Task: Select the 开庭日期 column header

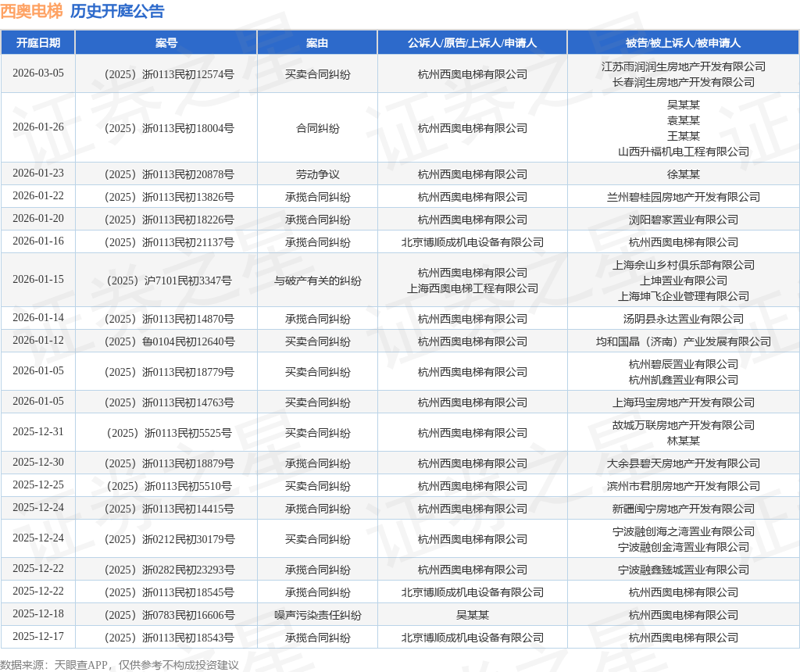Action: pos(38,43)
